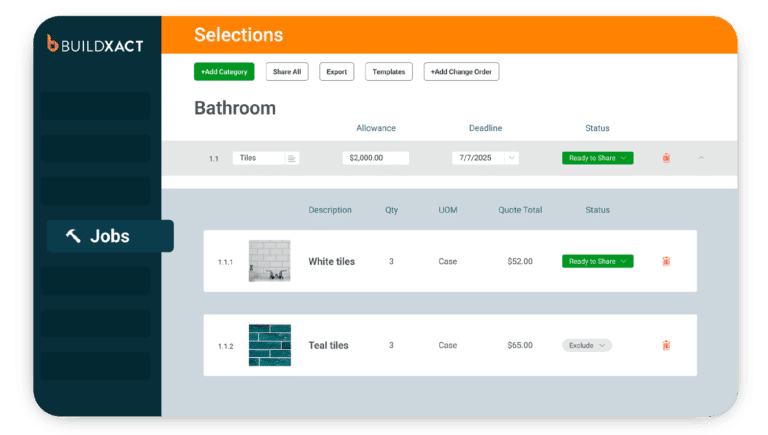Open the Teal tiles thumbnail image

coord(269,345)
